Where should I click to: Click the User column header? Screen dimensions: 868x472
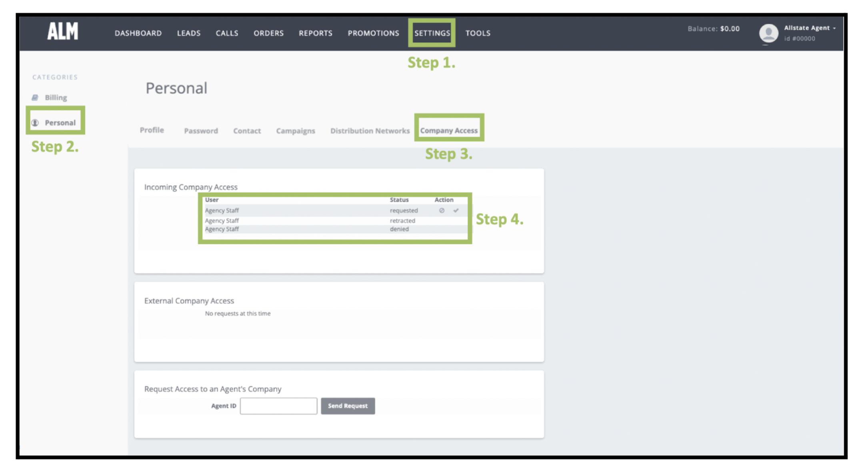(212, 200)
